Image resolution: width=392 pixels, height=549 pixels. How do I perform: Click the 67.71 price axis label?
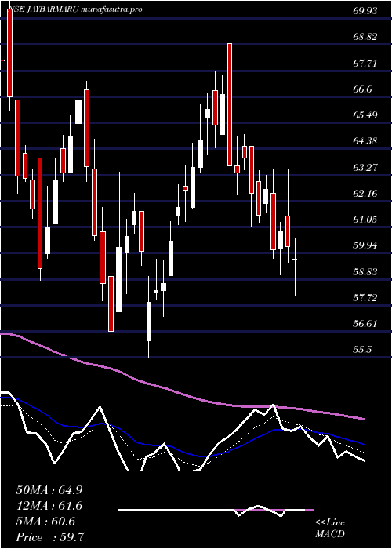(365, 64)
